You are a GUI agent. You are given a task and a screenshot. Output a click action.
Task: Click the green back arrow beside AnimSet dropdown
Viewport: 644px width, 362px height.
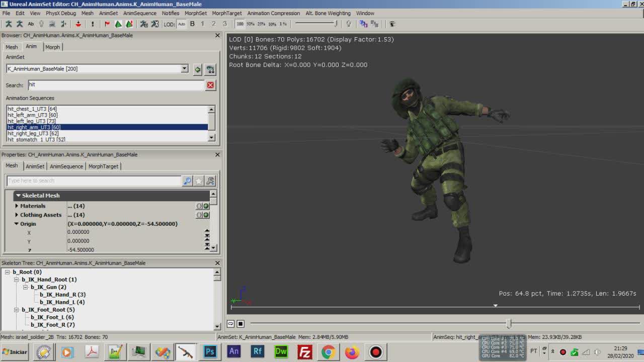coord(197,70)
